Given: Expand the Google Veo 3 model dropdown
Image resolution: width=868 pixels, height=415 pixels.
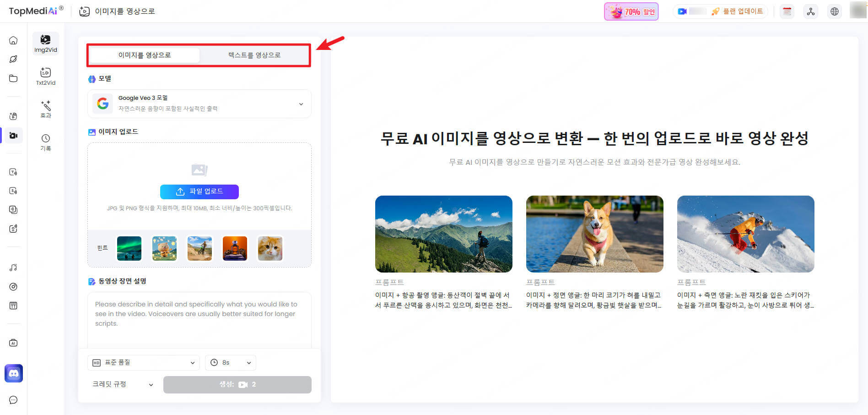Looking at the screenshot, I should (x=199, y=104).
